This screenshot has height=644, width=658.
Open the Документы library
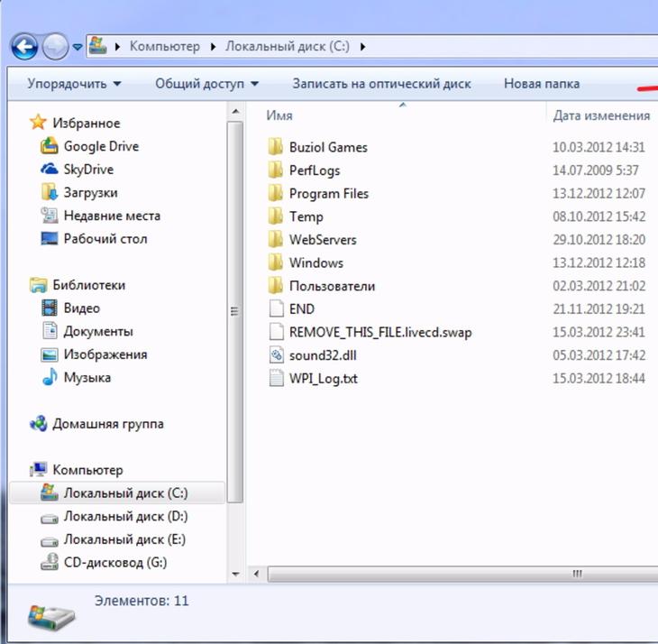click(87, 331)
